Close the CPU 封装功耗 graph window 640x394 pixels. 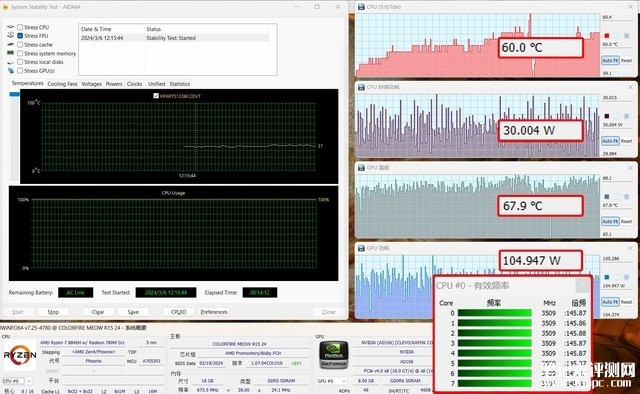(631, 87)
